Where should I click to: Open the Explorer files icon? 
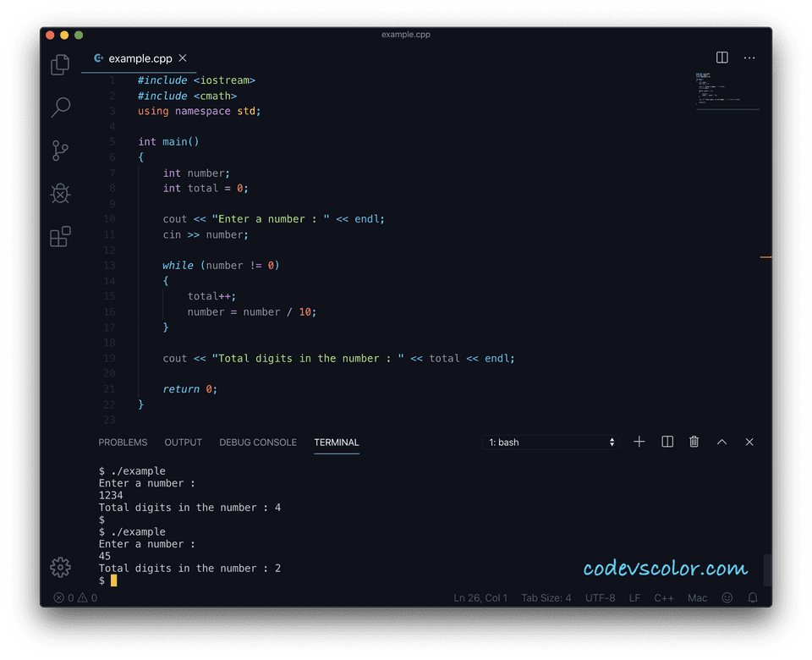click(x=61, y=65)
